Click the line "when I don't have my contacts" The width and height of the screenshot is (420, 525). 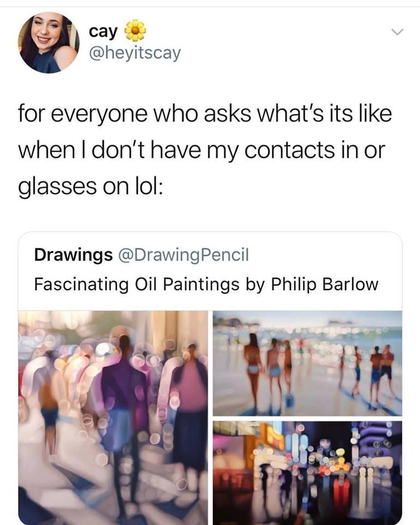point(177,150)
